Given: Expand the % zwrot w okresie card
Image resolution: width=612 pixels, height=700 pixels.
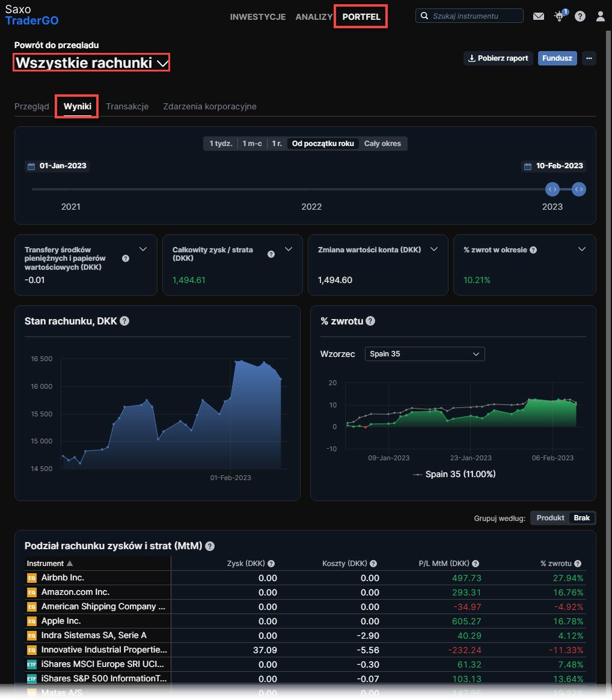Looking at the screenshot, I should [581, 249].
